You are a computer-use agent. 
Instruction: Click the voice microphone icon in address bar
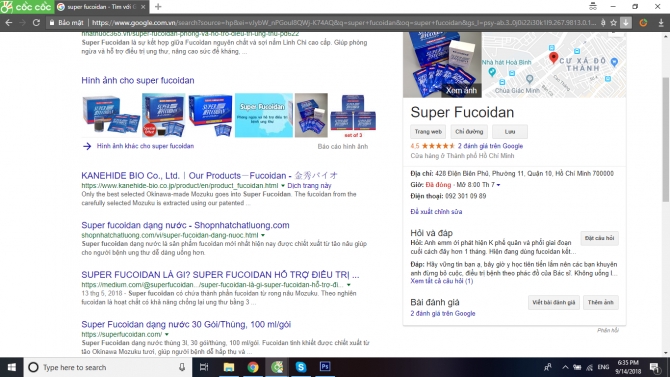[603, 23]
